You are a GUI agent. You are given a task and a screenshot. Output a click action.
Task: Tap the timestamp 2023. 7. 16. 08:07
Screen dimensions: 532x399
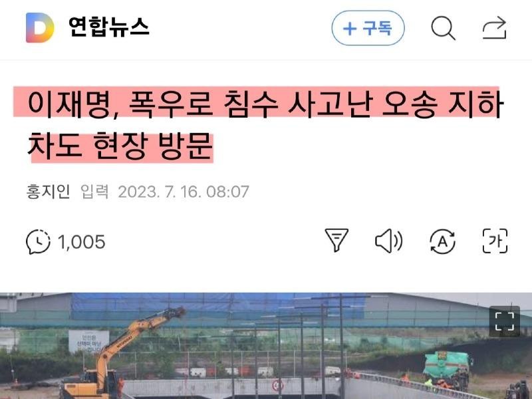pos(184,192)
